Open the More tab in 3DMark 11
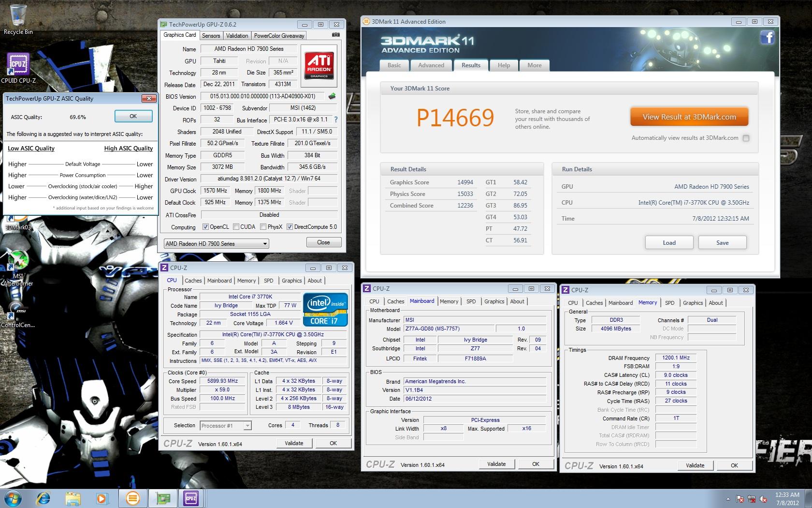The width and height of the screenshot is (812, 508). pos(535,65)
